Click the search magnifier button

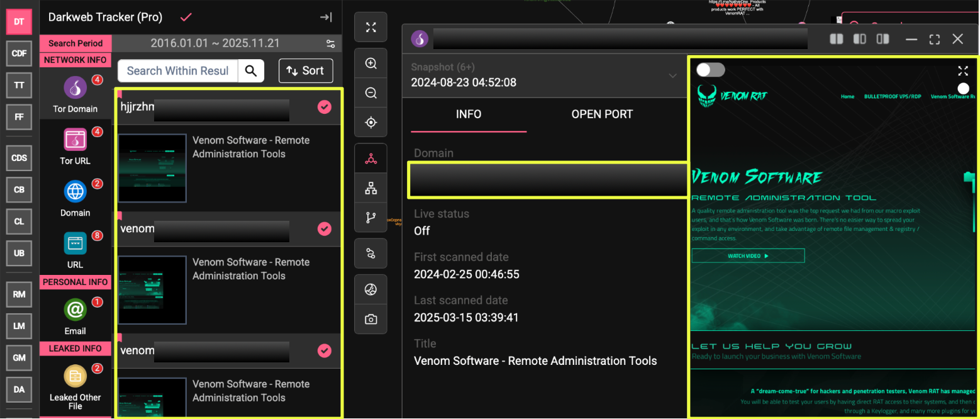pos(251,71)
